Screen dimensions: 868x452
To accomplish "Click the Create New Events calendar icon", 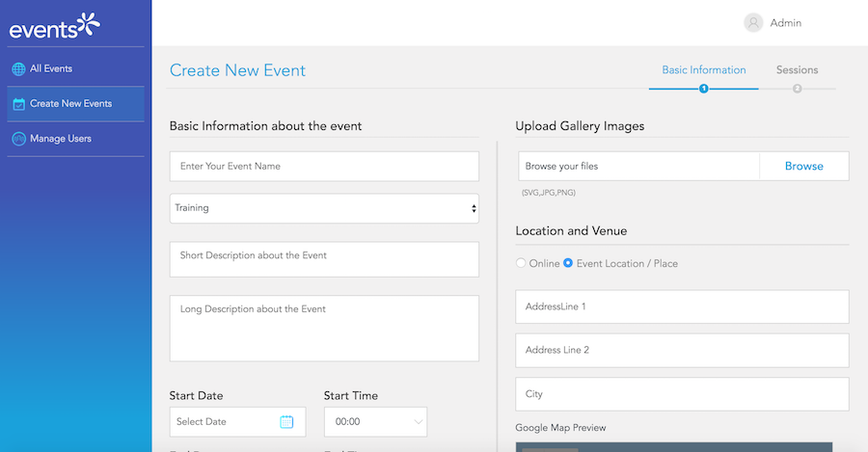I will pos(19,104).
